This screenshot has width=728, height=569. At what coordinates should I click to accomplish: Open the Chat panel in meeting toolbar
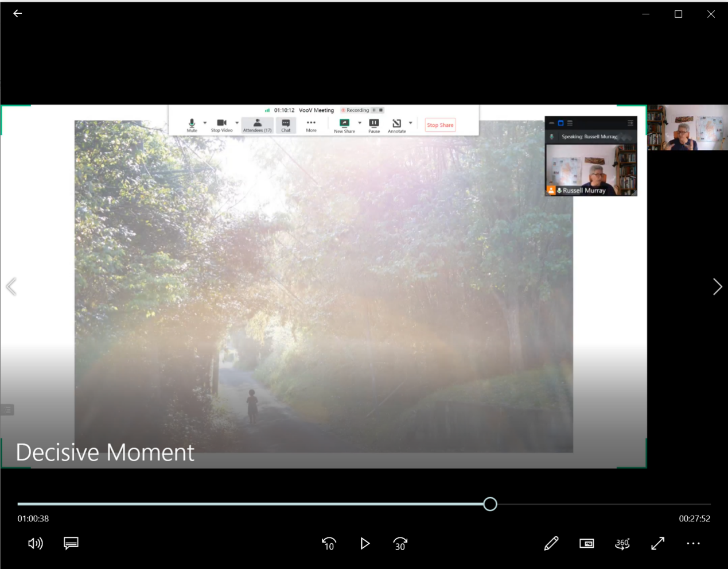click(x=286, y=125)
